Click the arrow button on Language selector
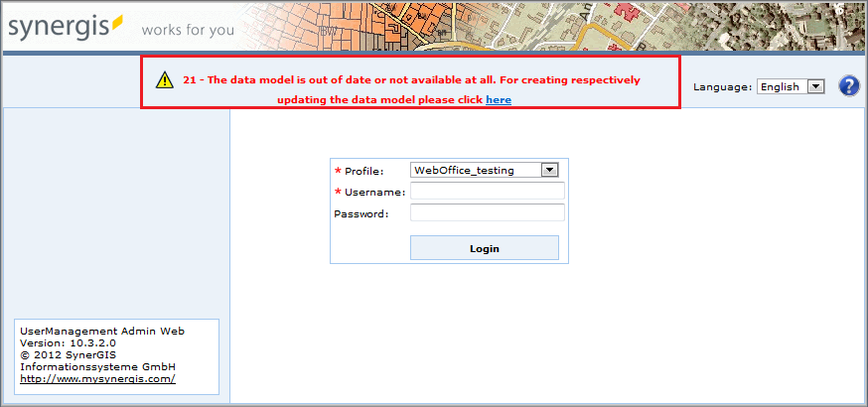Image resolution: width=868 pixels, height=407 pixels. [x=816, y=86]
